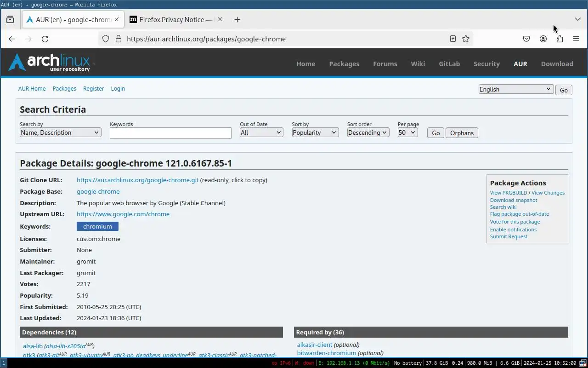588x368 pixels.
Task: Open the alsa-lib-x205ta AUR link
Action: point(66,346)
